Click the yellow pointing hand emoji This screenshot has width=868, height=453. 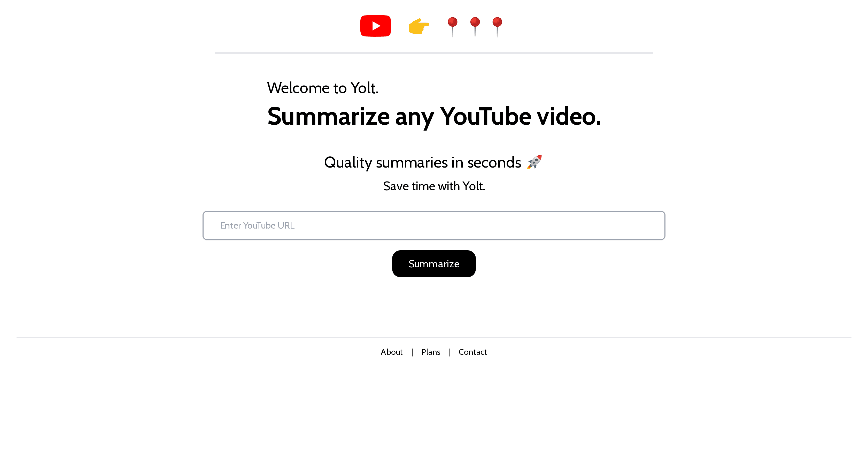click(x=419, y=26)
